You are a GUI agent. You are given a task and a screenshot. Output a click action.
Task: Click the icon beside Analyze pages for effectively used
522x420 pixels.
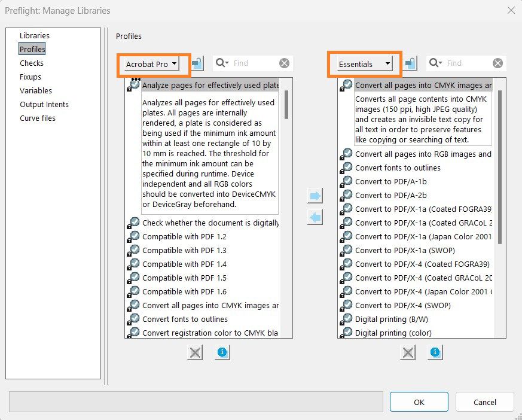(133, 84)
